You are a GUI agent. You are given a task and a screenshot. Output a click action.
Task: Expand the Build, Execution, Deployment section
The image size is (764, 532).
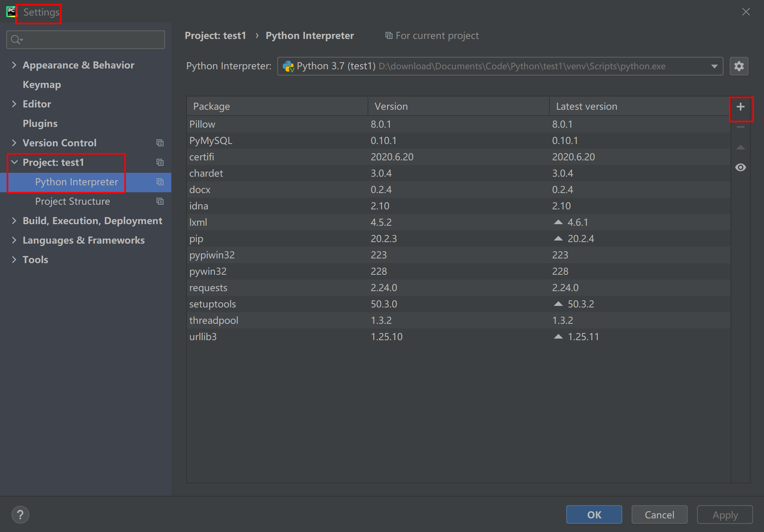pyautogui.click(x=14, y=220)
